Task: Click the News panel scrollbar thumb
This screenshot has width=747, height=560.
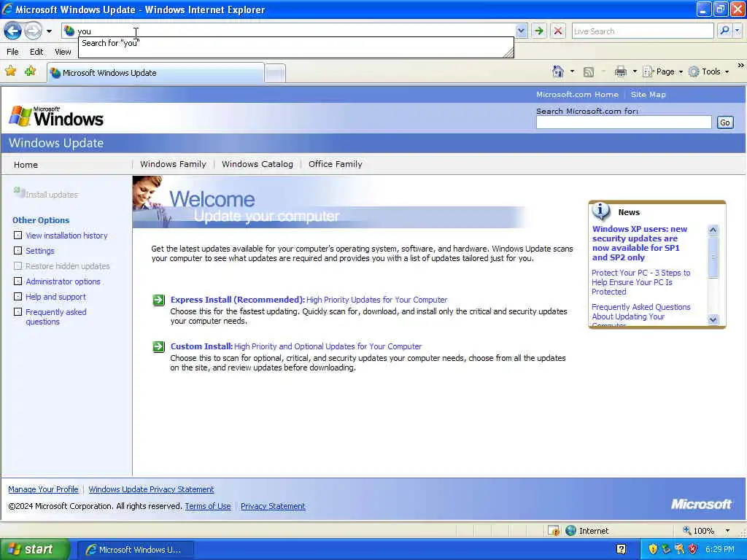Action: (x=713, y=257)
